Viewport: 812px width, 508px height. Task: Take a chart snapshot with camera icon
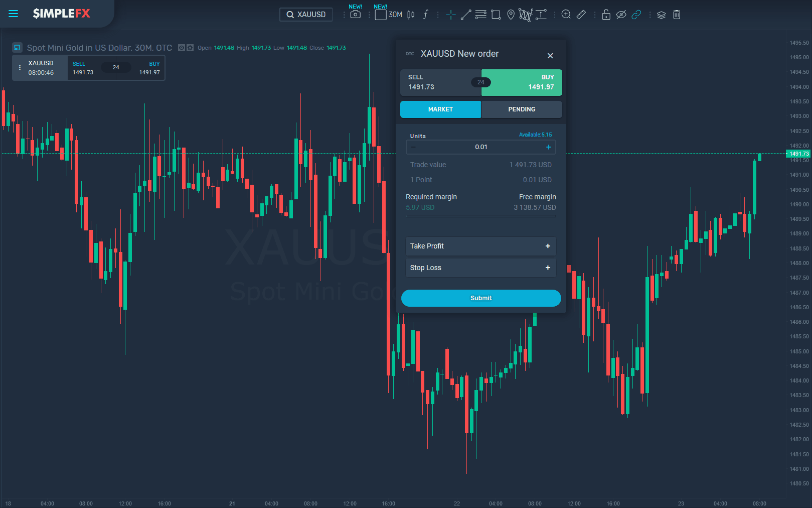355,15
